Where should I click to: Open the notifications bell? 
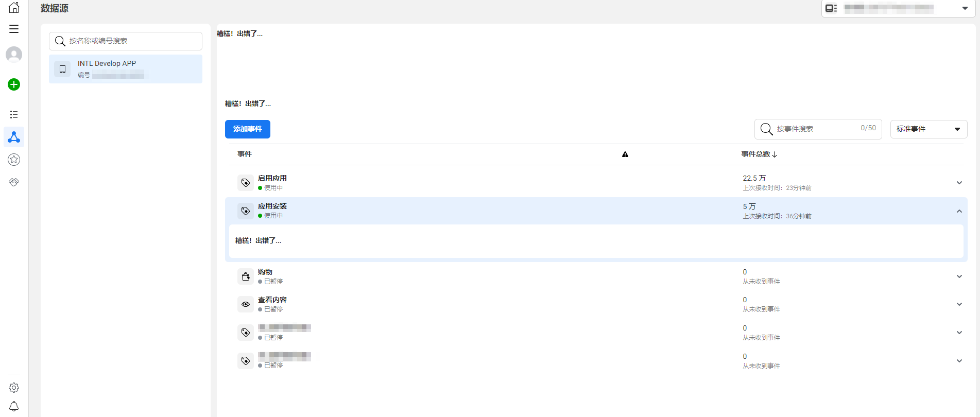pos(14,406)
